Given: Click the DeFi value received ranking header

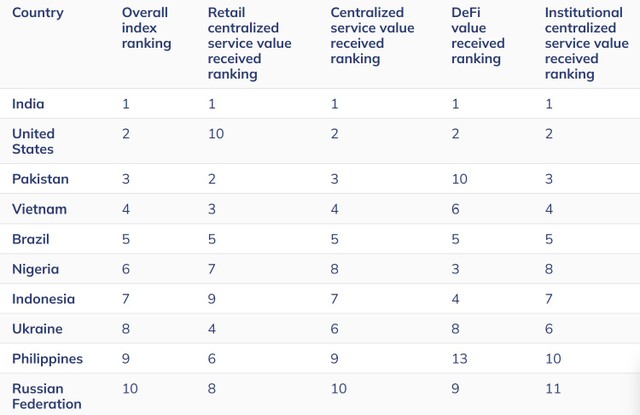Looking at the screenshot, I should 478,36.
